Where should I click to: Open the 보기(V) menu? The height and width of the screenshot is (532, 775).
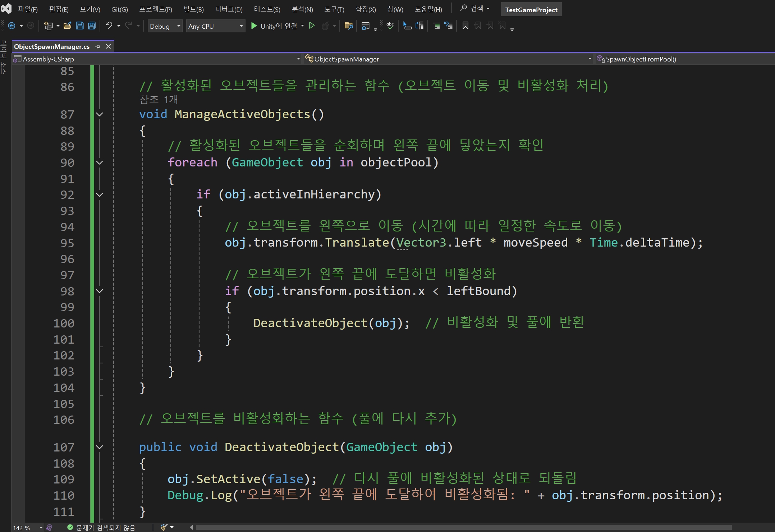point(90,9)
